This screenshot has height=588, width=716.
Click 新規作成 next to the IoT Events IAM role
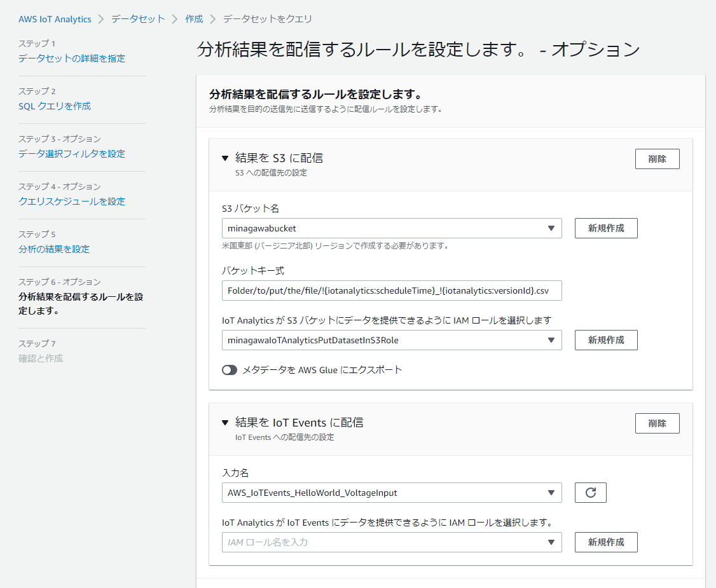tap(606, 542)
